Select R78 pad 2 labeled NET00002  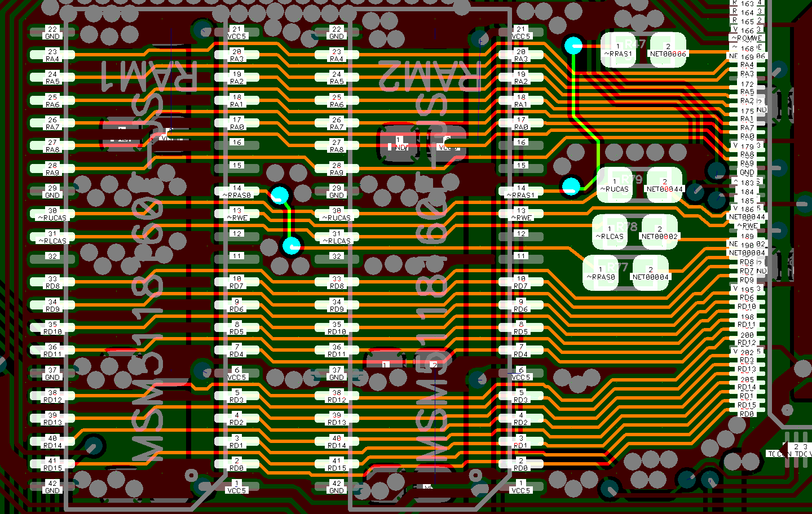pyautogui.click(x=659, y=233)
